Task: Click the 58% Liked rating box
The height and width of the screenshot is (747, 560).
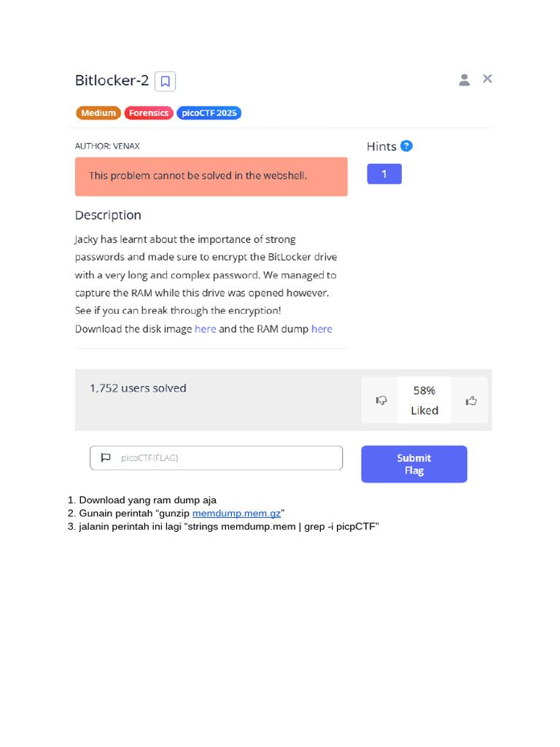Action: 424,400
